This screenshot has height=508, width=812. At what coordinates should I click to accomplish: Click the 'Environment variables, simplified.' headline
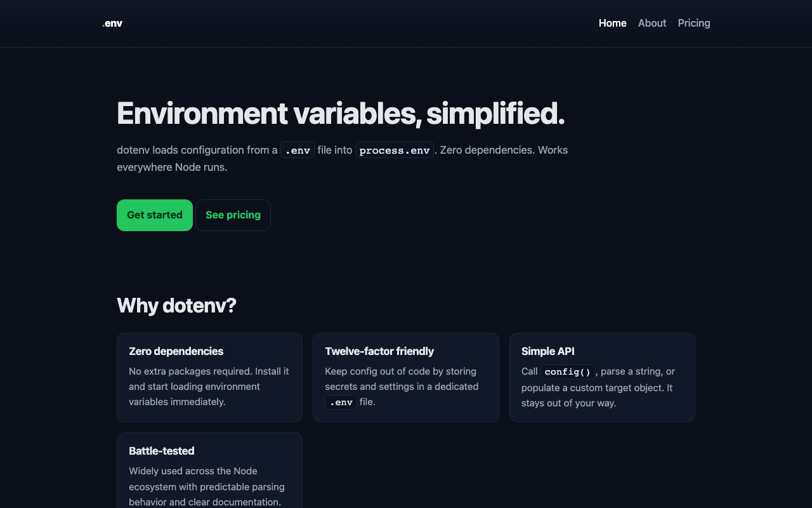tap(341, 114)
